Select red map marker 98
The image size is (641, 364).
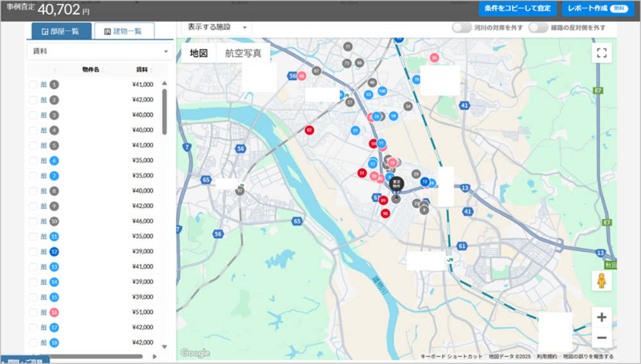coord(385,213)
